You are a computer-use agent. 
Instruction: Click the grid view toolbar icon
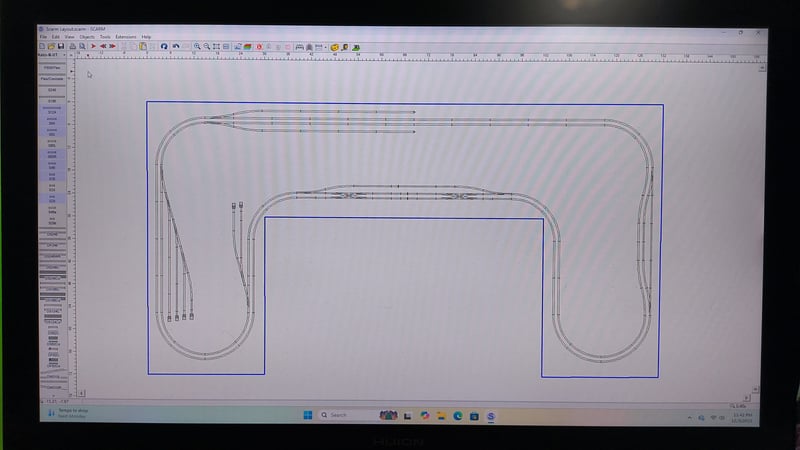(x=226, y=46)
